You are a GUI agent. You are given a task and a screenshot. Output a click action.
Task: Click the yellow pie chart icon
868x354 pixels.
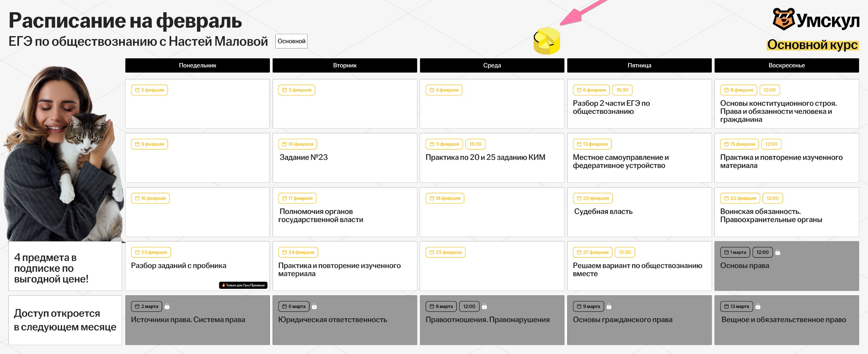547,41
